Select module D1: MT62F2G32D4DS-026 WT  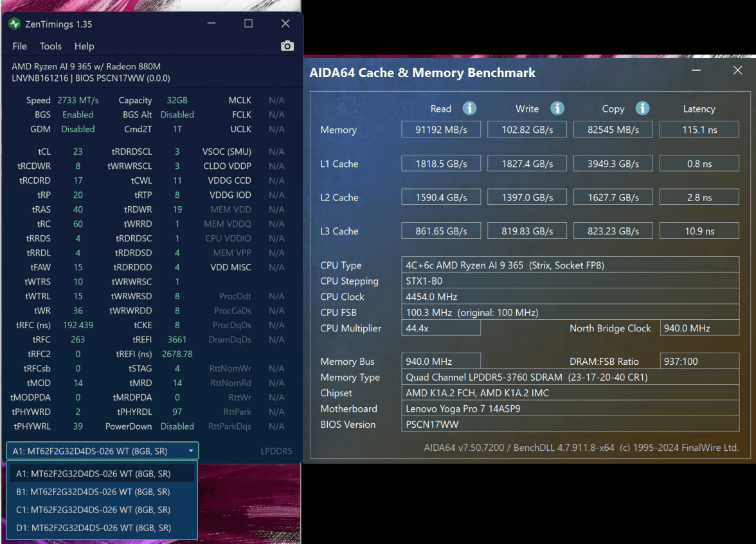tap(102, 528)
